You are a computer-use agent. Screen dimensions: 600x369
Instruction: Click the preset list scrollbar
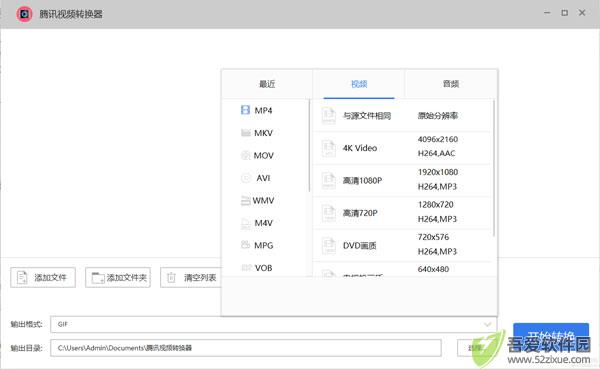click(x=494, y=168)
